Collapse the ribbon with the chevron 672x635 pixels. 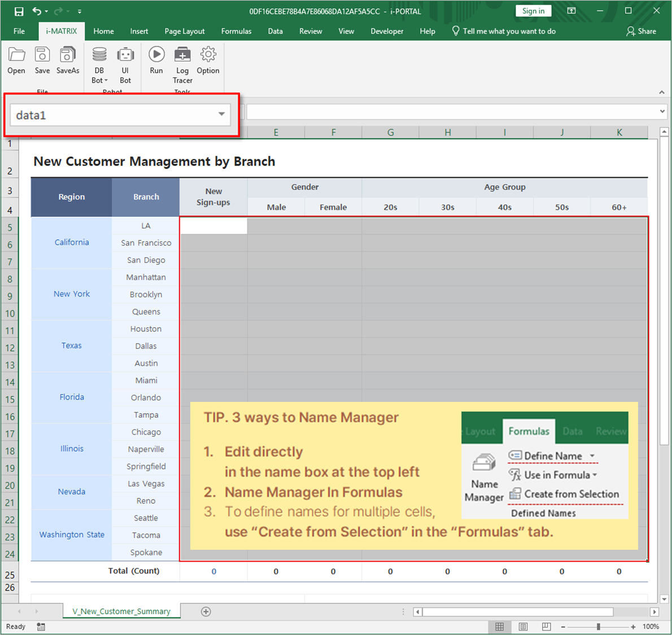661,92
